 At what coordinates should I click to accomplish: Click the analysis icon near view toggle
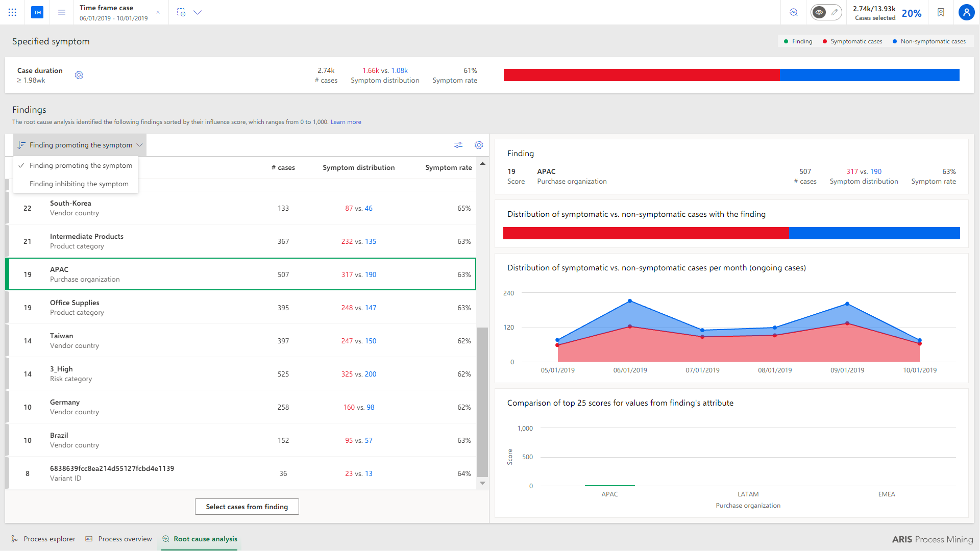coord(794,12)
